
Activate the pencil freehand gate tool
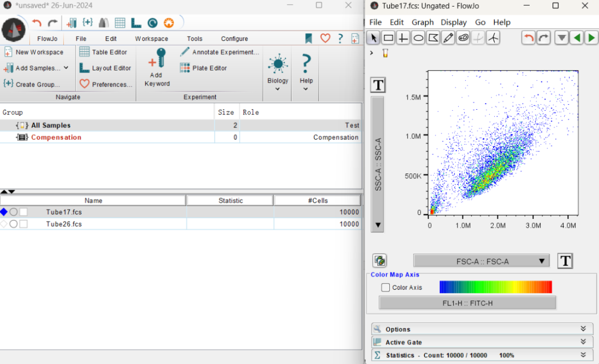(448, 38)
